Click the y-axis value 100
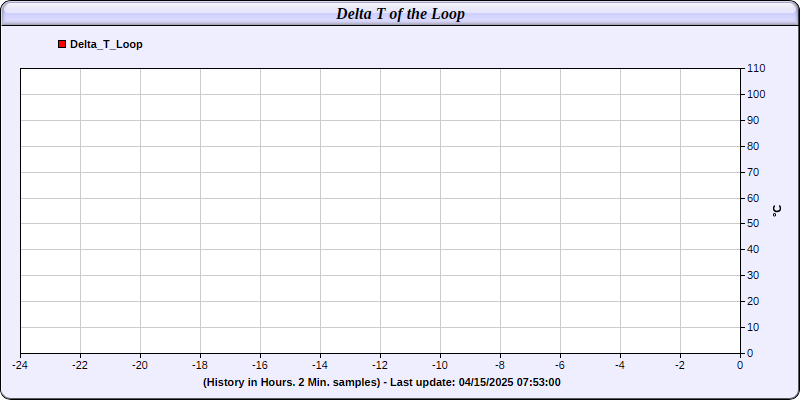This screenshot has height=400, width=800. point(756,94)
